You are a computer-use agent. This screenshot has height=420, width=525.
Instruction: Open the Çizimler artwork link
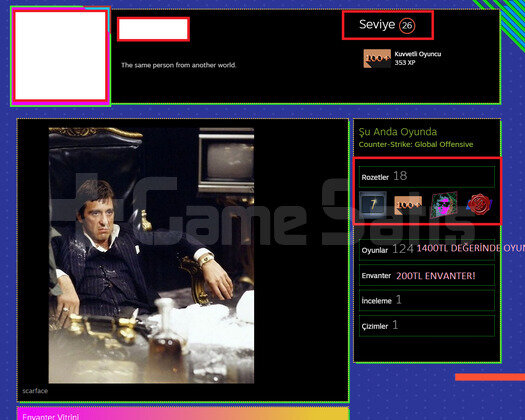click(375, 326)
